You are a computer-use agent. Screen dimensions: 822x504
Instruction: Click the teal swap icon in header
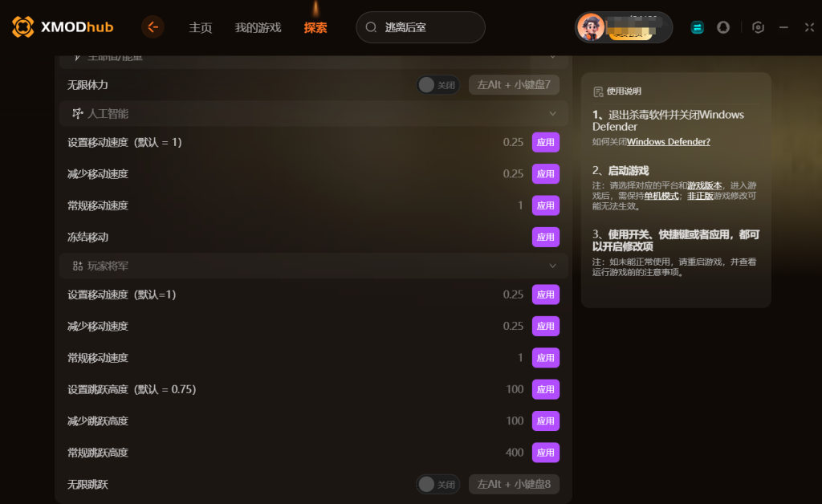698,27
